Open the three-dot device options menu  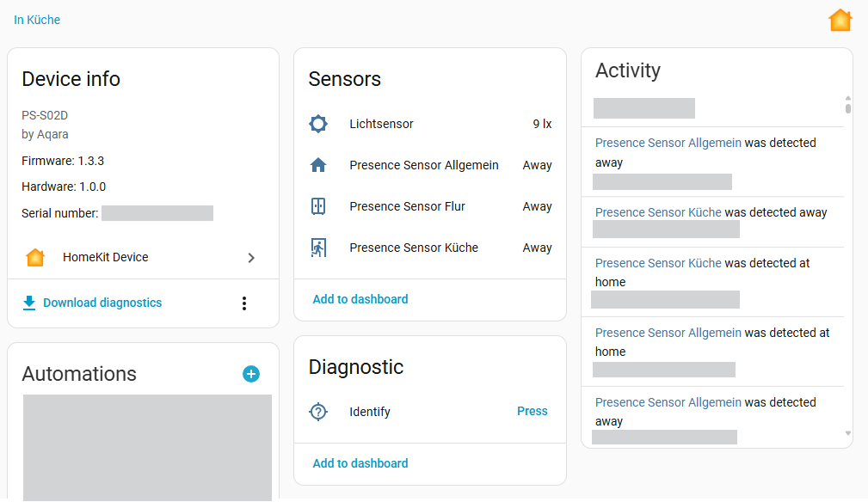[244, 303]
